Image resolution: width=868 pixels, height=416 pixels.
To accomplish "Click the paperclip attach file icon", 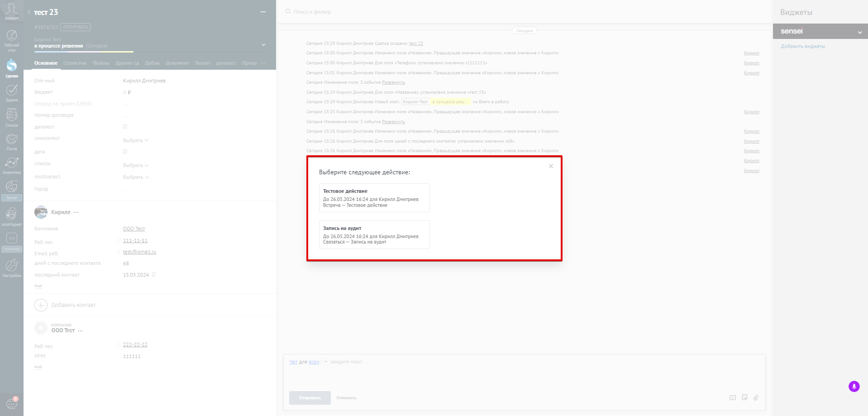I will coord(756,397).
